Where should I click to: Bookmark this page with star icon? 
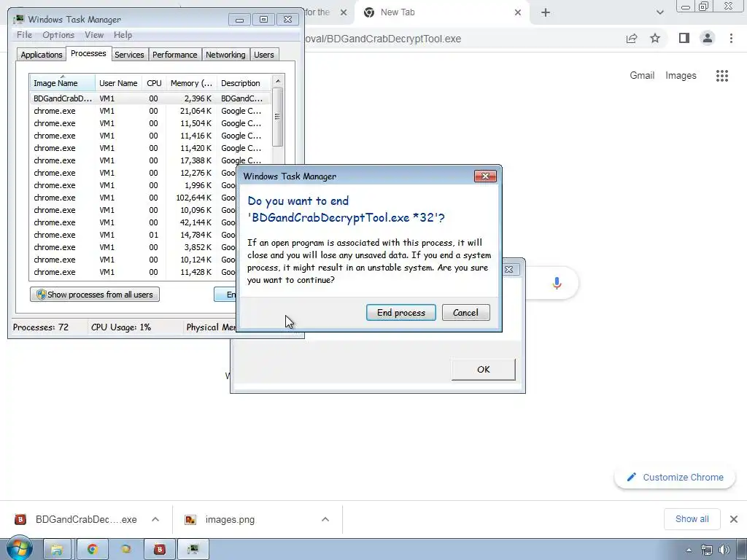point(655,38)
